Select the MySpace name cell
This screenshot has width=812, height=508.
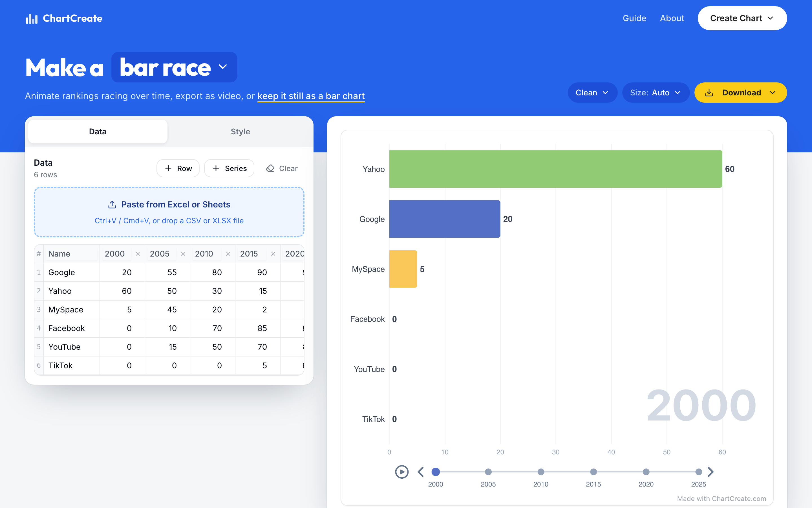click(x=71, y=310)
